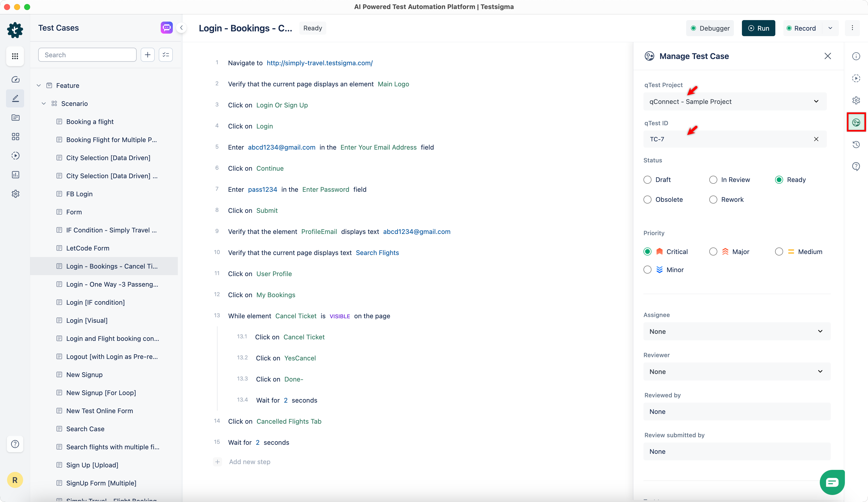Select the Login [Visual] test case
Screen dimensions: 868x502
point(87,320)
